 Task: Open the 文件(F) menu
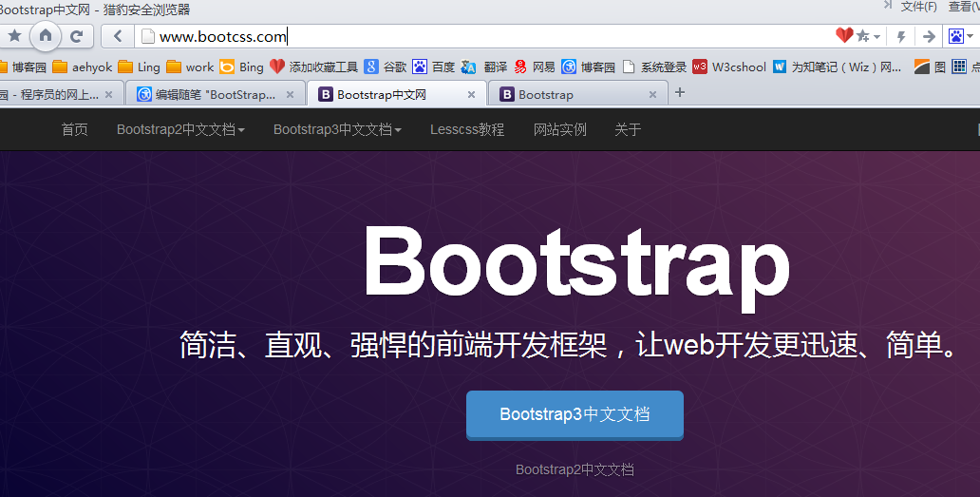coord(919,7)
